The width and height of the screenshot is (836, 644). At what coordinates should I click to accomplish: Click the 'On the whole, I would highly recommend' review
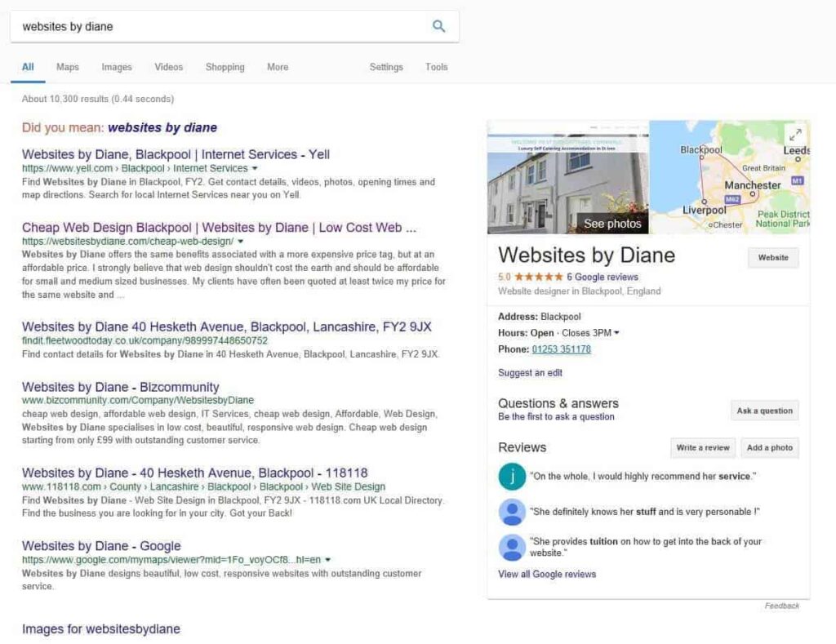click(x=643, y=476)
